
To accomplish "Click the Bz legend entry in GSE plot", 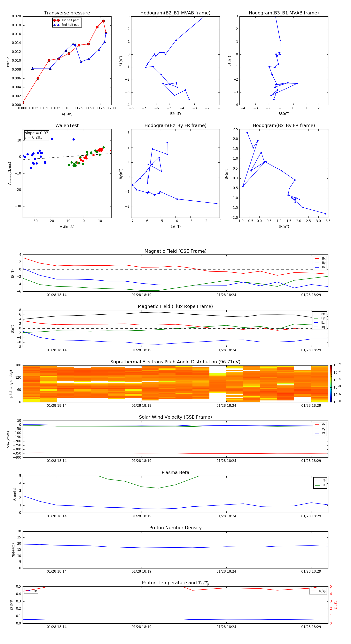I will [320, 267].
